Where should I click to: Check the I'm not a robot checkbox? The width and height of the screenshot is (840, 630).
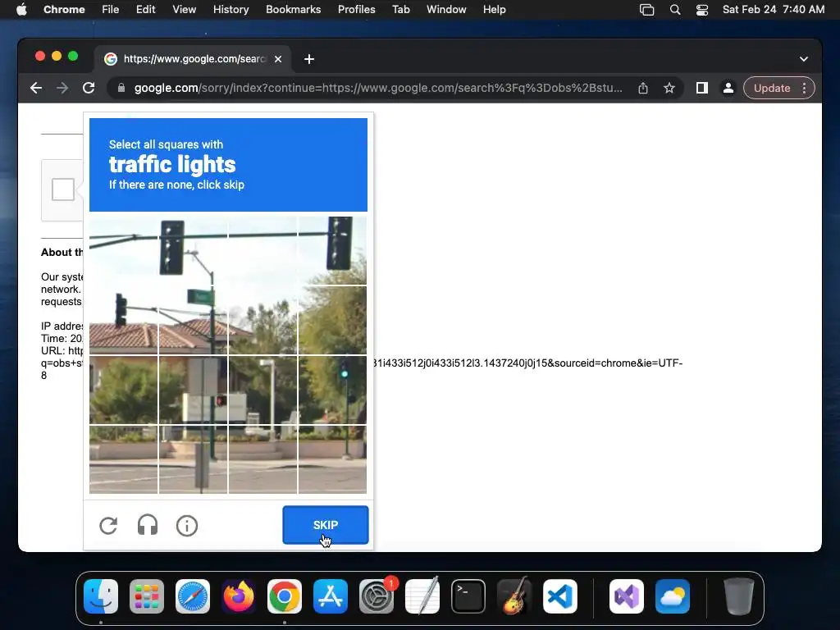(62, 189)
